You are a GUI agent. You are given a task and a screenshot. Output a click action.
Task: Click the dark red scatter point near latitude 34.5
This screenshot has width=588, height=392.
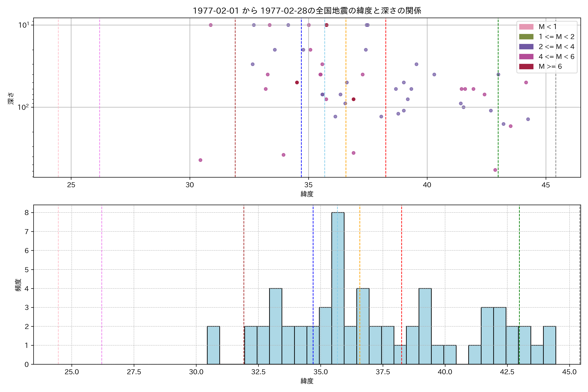tap(297, 82)
